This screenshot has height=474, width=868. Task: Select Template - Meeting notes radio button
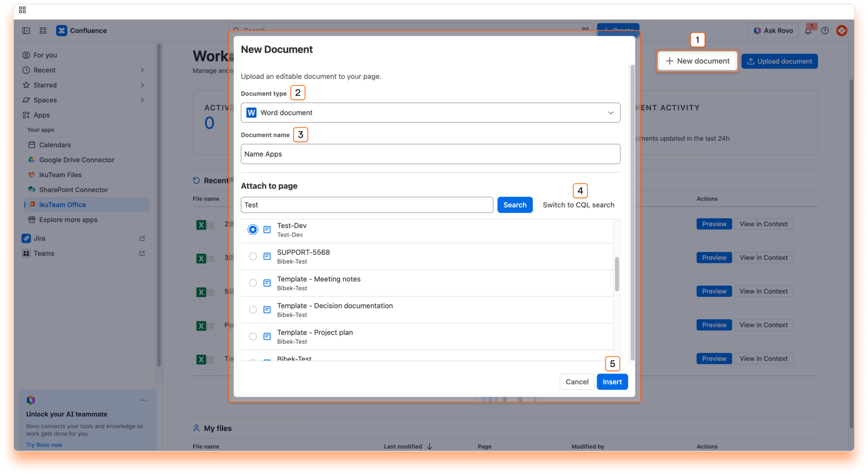coord(253,283)
